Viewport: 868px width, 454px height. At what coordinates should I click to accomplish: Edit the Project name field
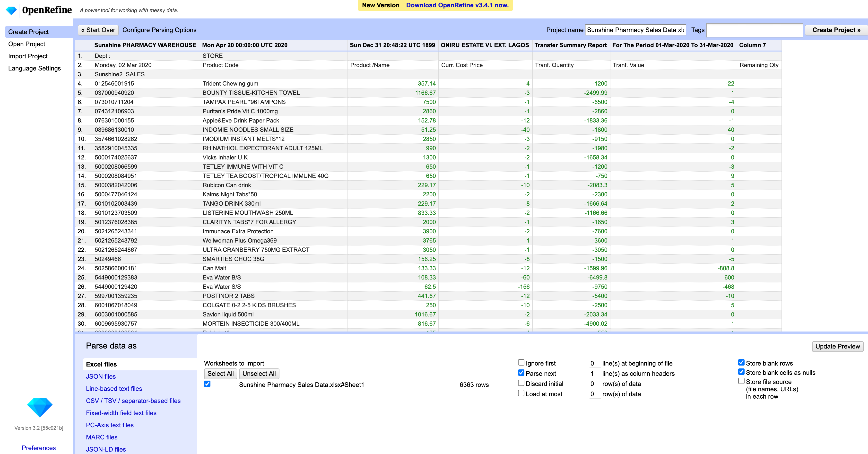click(635, 30)
